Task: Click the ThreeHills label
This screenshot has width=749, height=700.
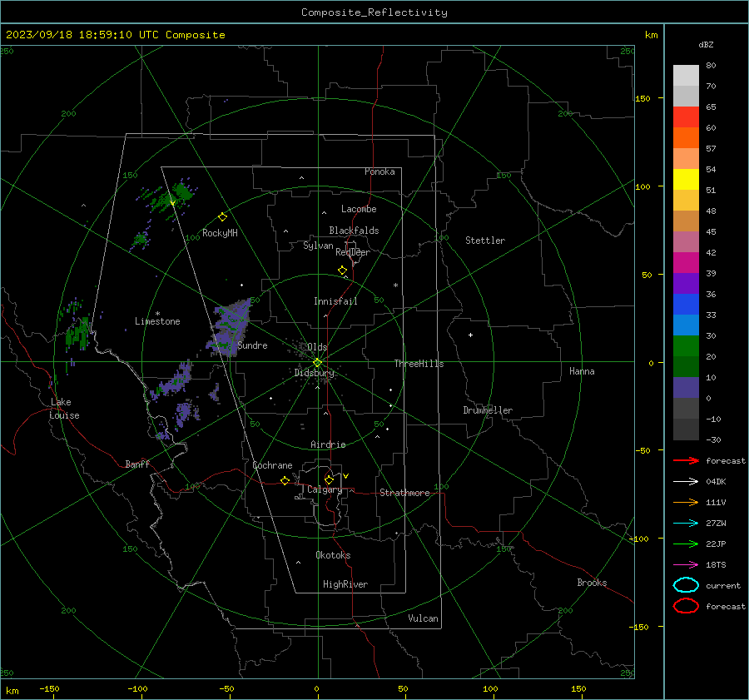Action: [x=419, y=364]
